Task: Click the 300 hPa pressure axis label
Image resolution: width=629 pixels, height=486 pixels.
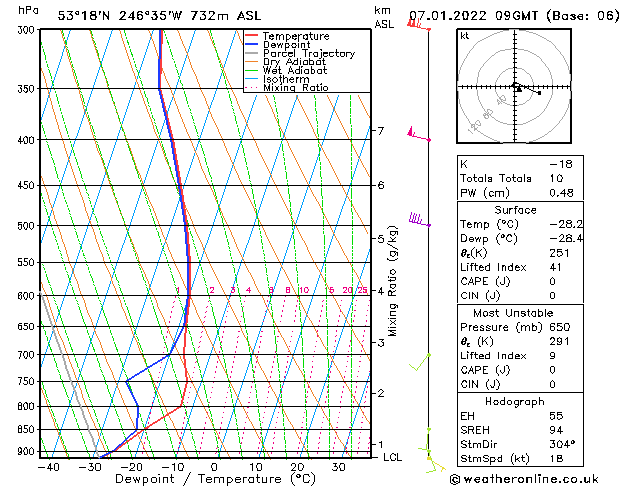Action: tap(28, 30)
